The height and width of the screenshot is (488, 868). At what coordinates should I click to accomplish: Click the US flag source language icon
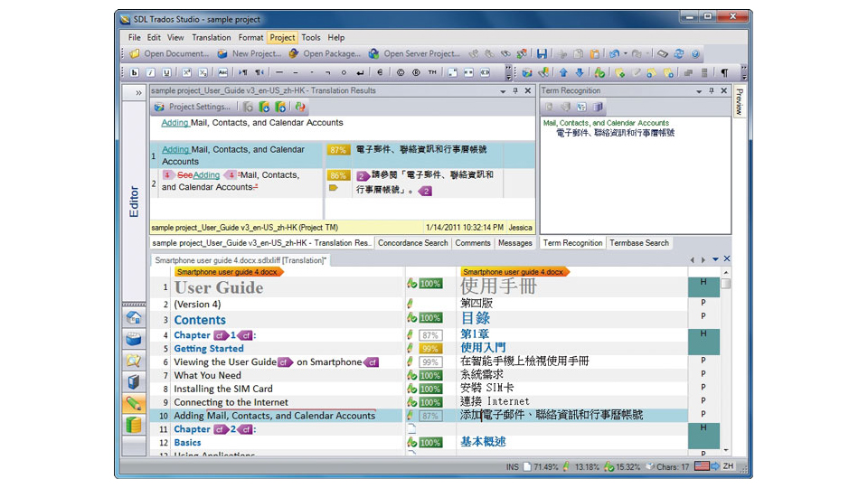tap(702, 466)
